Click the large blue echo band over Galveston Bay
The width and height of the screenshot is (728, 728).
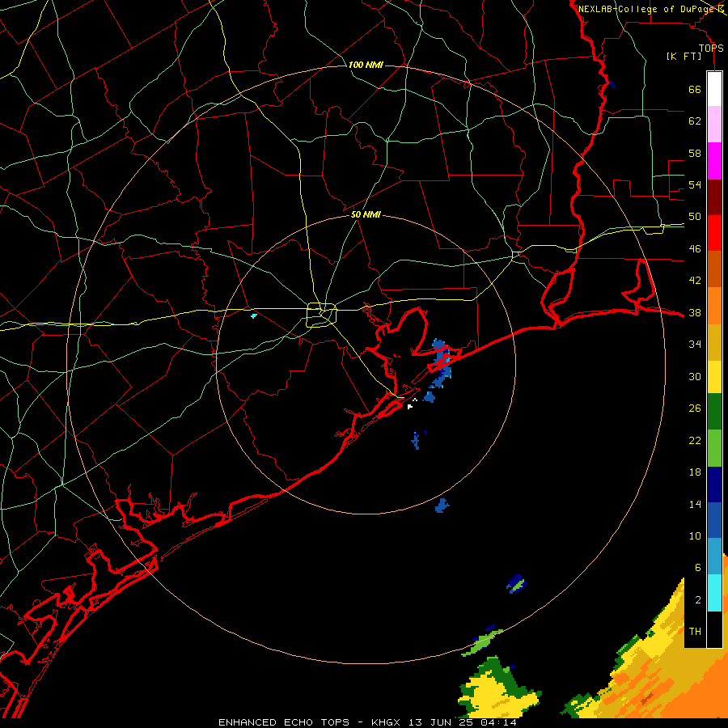[442, 363]
